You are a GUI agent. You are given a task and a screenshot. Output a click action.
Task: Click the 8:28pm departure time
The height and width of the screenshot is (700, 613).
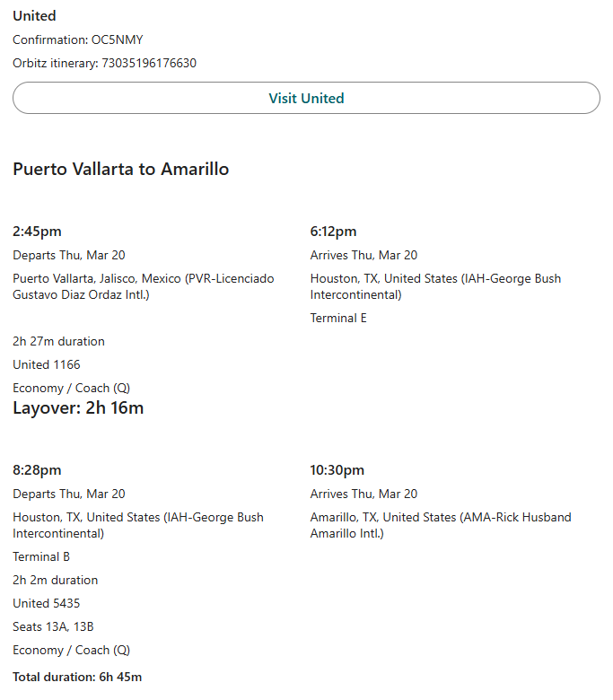(x=37, y=470)
